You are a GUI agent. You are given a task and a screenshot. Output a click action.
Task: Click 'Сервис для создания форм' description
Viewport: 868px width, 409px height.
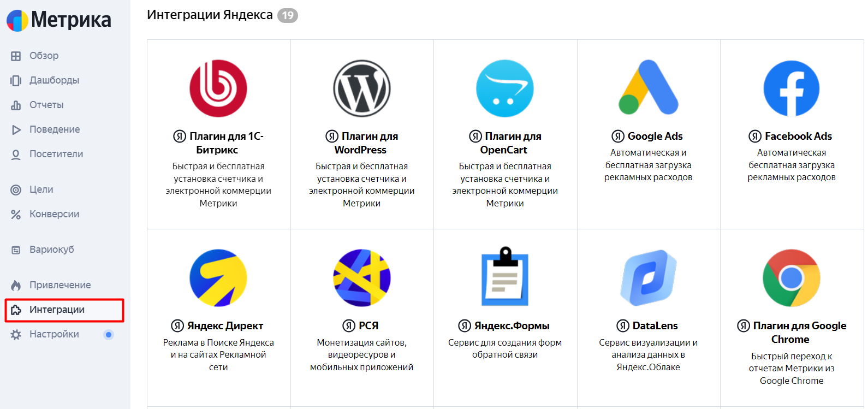pyautogui.click(x=505, y=348)
